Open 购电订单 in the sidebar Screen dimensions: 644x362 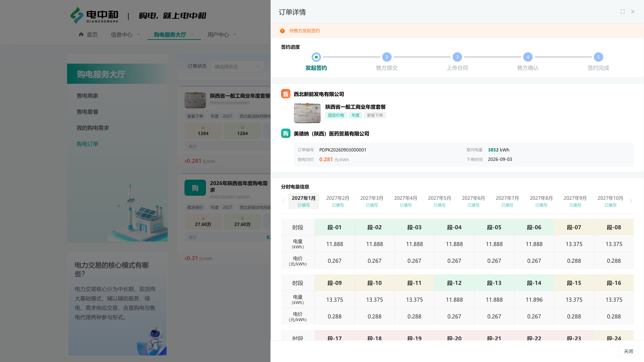pyautogui.click(x=88, y=144)
